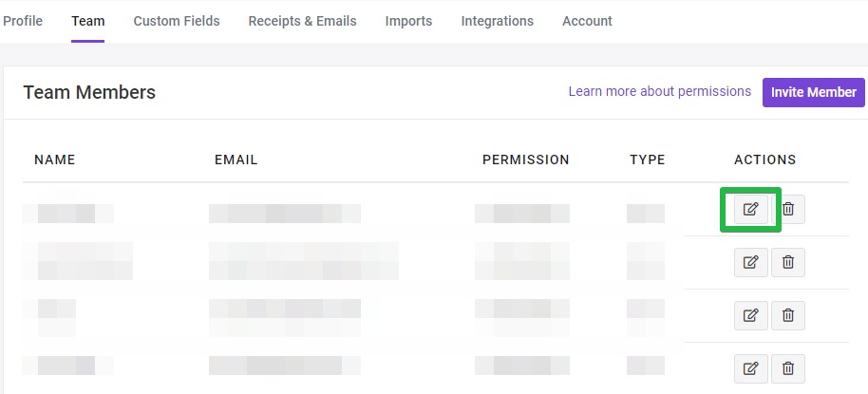
Task: Edit the second team member row
Action: (750, 262)
